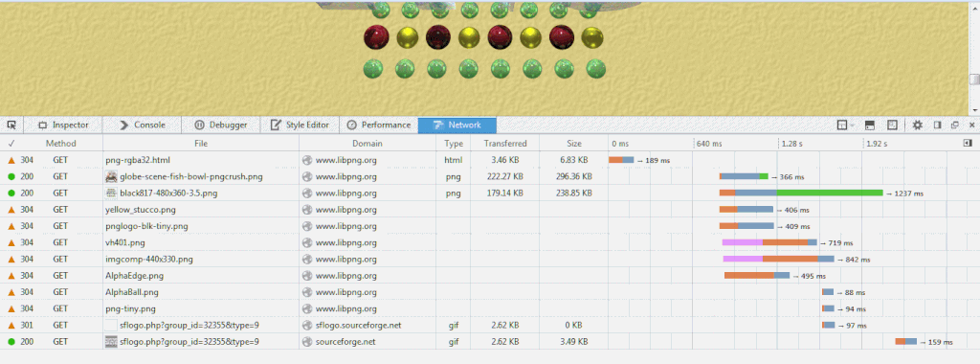The width and height of the screenshot is (980, 364).
Task: Open the developer tools settings gear
Action: coord(918,125)
